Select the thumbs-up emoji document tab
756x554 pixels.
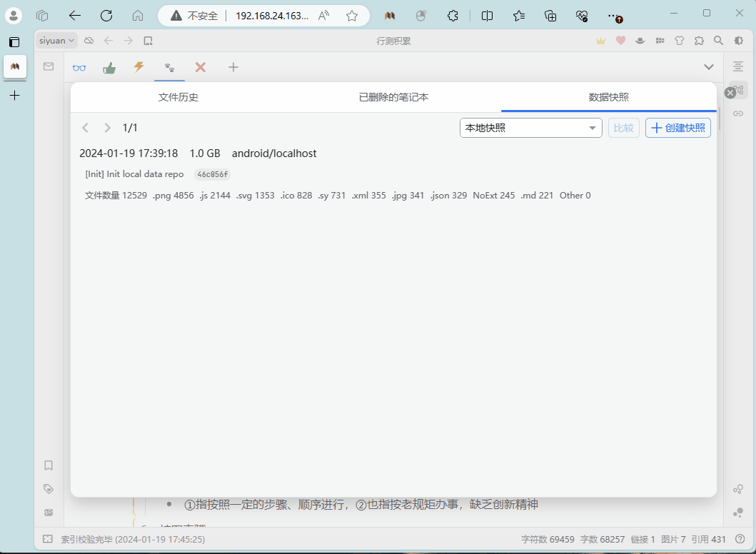tap(109, 66)
